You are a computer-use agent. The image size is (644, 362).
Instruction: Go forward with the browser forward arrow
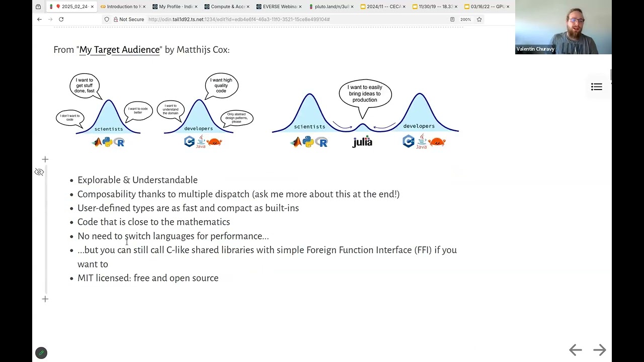50,19
